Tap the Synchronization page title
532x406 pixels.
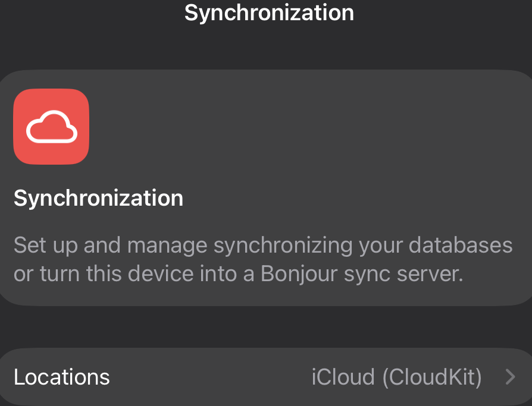pos(269,12)
